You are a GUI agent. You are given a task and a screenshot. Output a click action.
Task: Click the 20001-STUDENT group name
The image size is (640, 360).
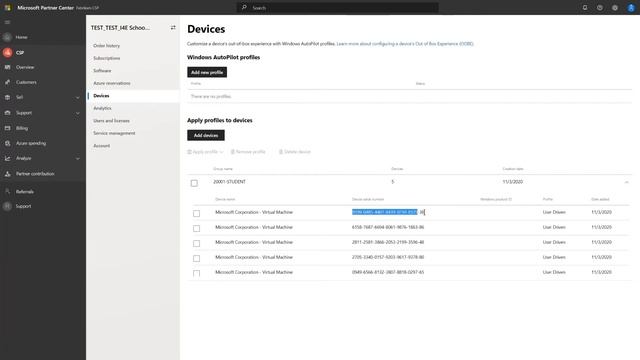(229, 182)
